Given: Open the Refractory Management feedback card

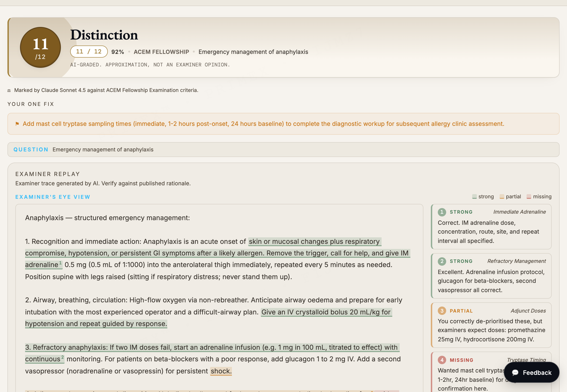Looking at the screenshot, I should [x=491, y=276].
